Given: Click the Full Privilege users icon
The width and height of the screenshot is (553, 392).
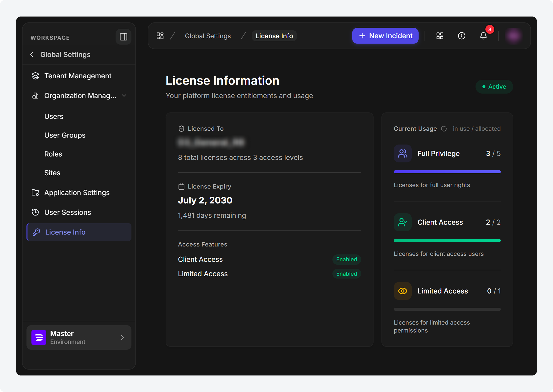Looking at the screenshot, I should point(402,153).
